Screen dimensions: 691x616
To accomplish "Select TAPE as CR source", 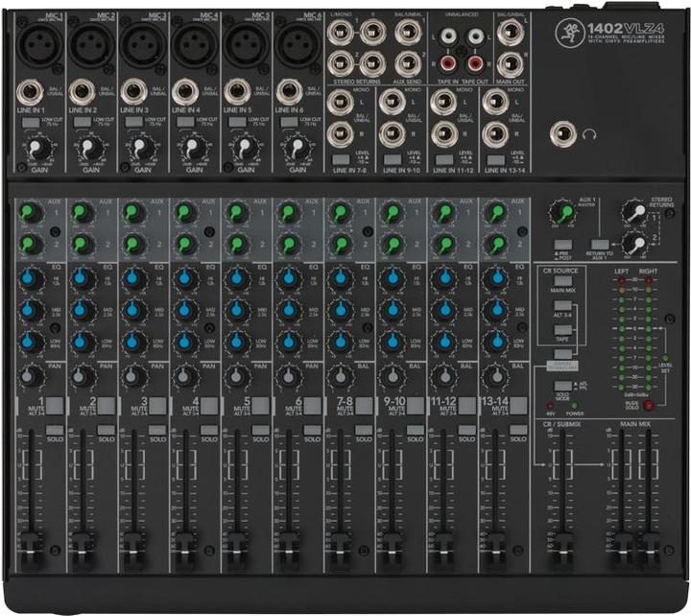I will pyautogui.click(x=562, y=330).
